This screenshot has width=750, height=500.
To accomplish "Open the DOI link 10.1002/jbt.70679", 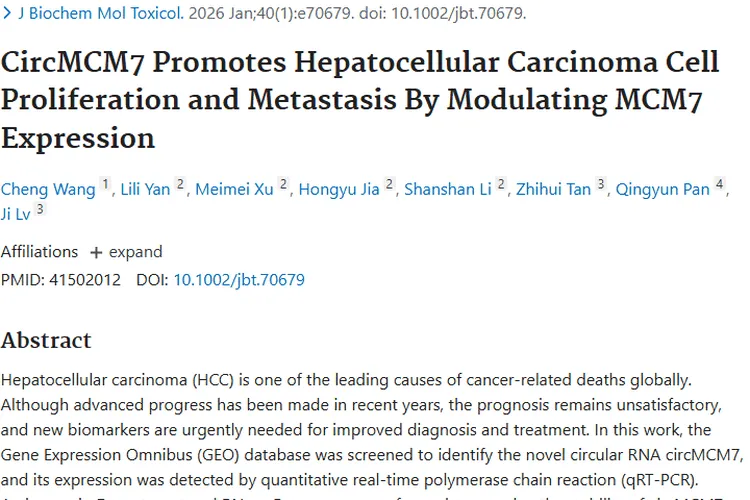I will [x=239, y=280].
